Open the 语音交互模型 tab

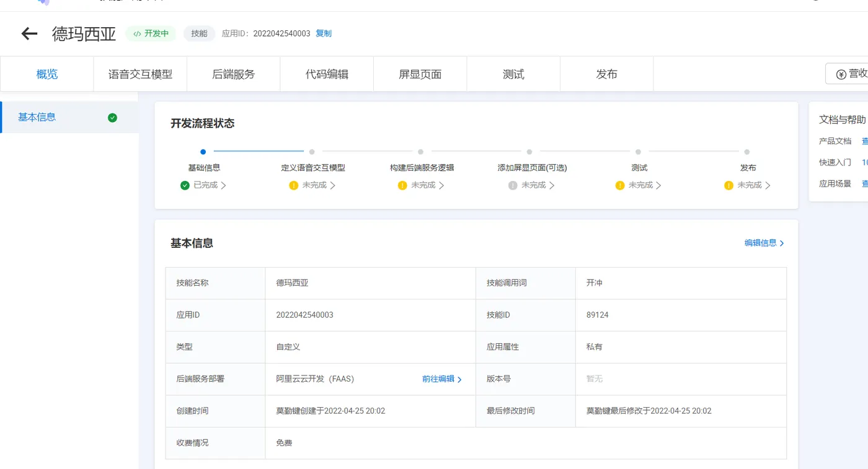pyautogui.click(x=140, y=74)
